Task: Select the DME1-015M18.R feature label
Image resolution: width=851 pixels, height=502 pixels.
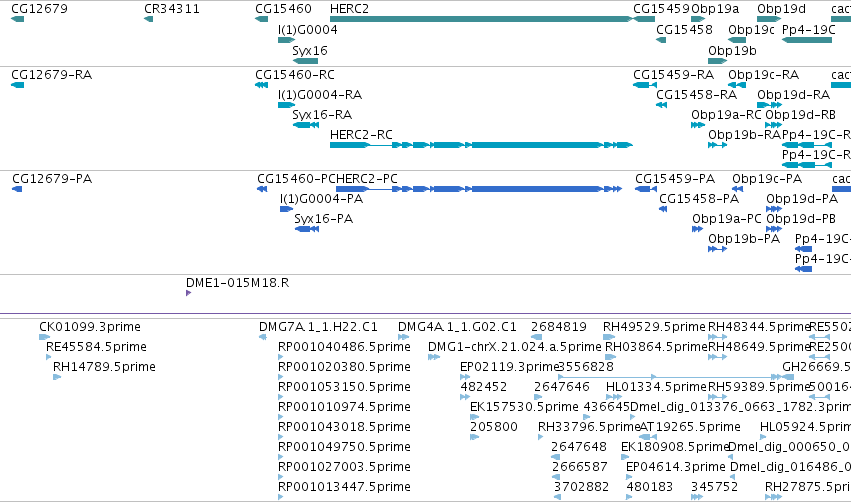Action: 237,283
